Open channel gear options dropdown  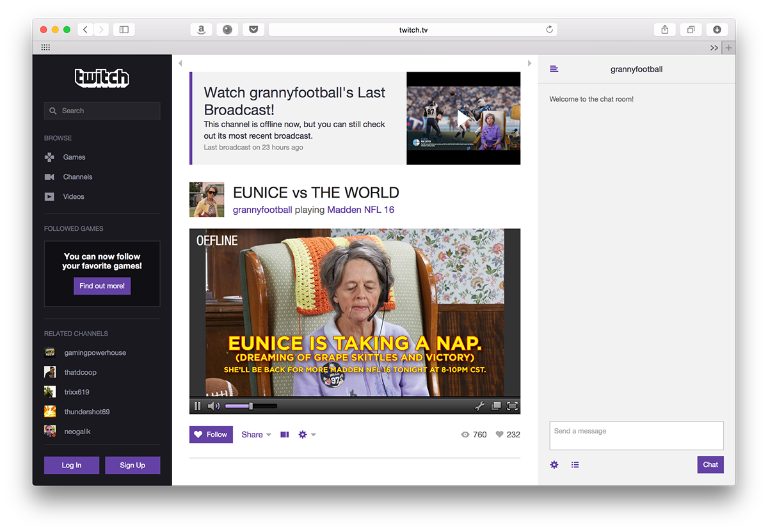(x=307, y=435)
